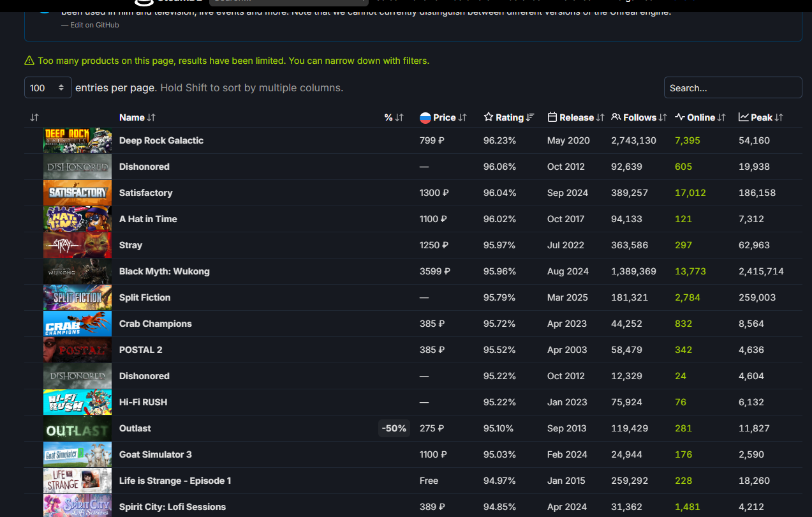Open the Hi-Fi RUSH name link
Viewport: 812px width, 517px height.
[x=143, y=402]
